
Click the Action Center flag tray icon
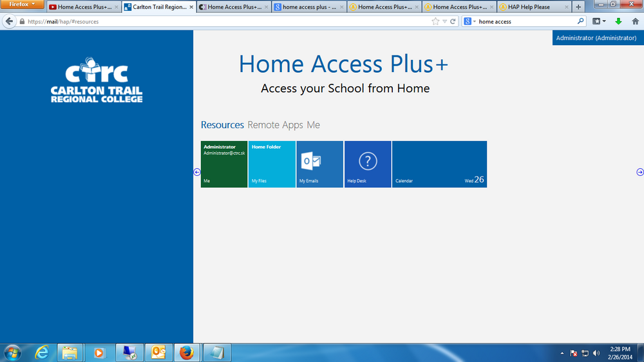coord(574,354)
